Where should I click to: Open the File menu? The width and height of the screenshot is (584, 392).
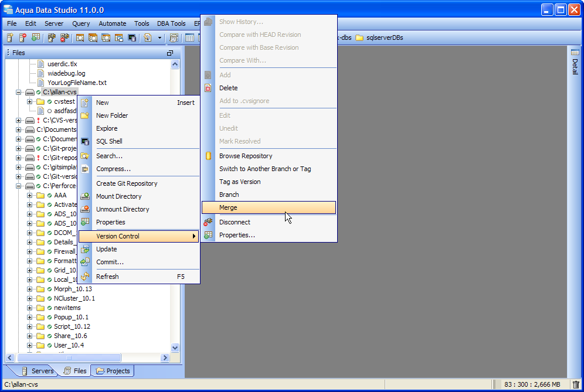12,23
